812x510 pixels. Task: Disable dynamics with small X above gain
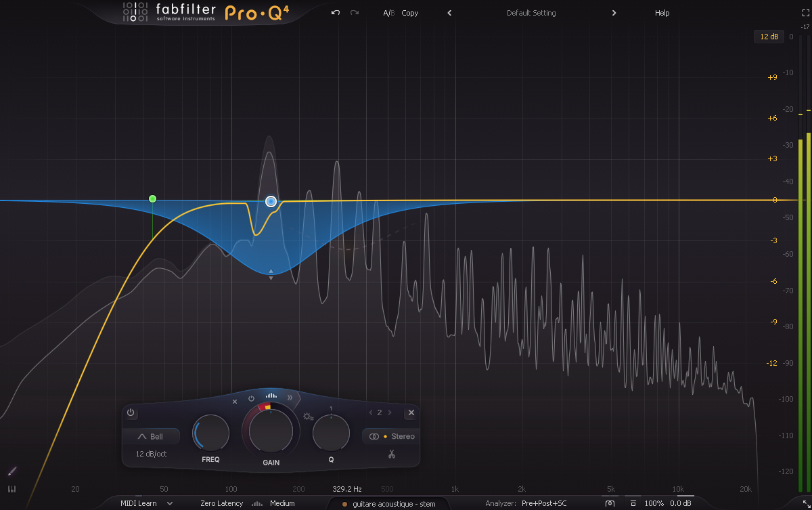[235, 402]
